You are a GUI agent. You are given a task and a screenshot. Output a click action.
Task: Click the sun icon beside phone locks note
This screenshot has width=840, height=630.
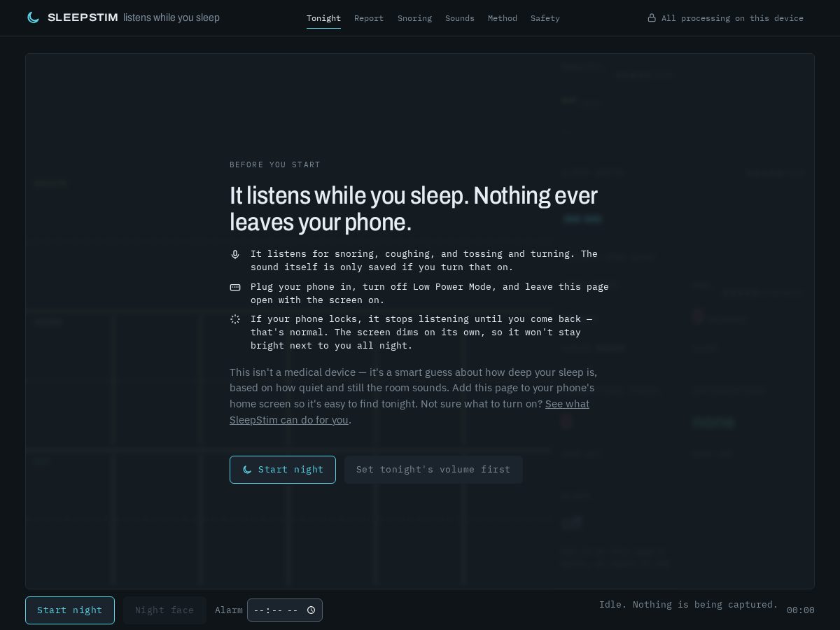(235, 319)
